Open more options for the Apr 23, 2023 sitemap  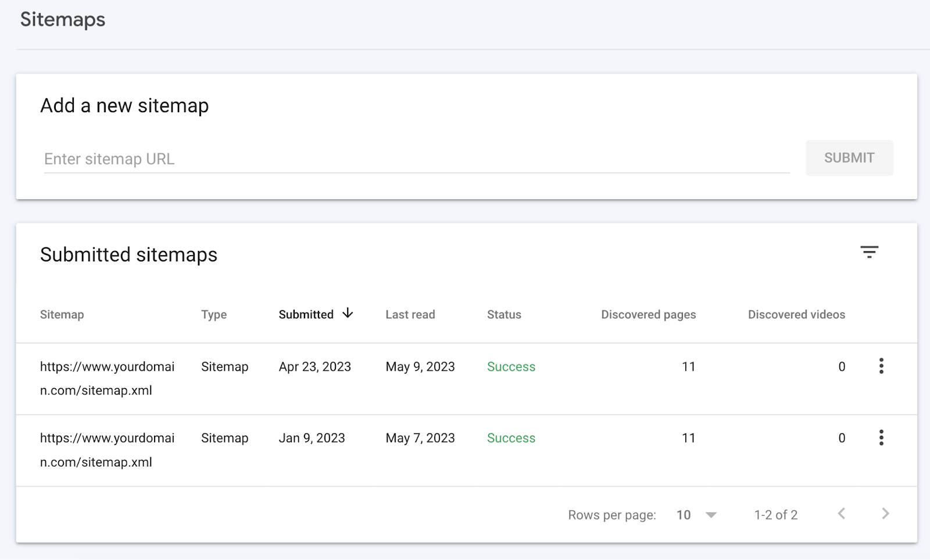pyautogui.click(x=881, y=366)
